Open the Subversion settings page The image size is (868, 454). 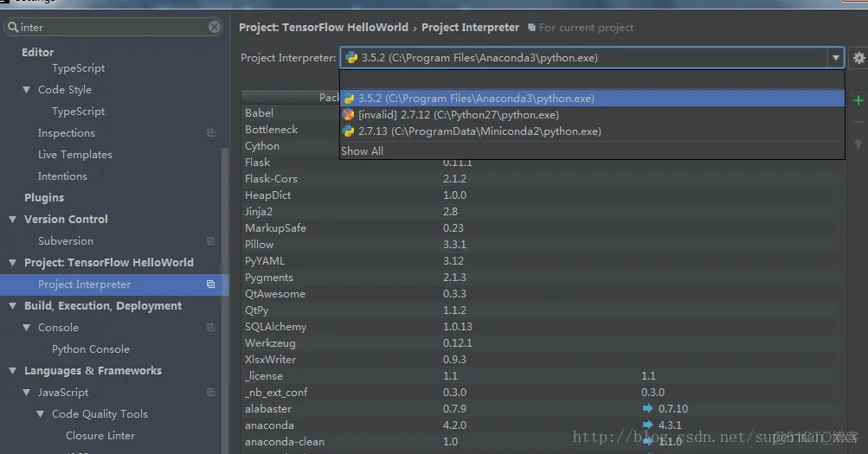pyautogui.click(x=66, y=241)
